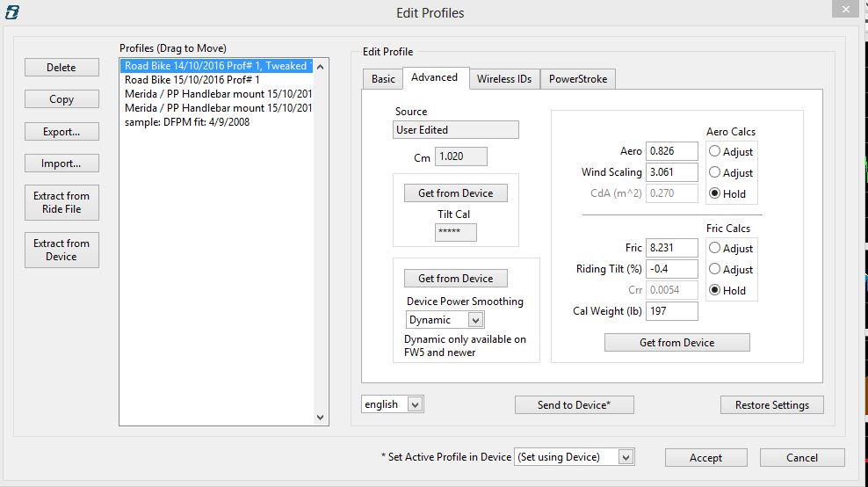Select Hold radio in Fric Calcs
868x487 pixels.
(714, 290)
